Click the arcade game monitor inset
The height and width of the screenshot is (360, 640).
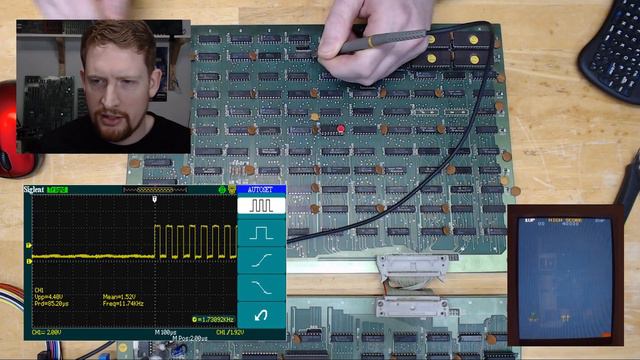point(565,276)
